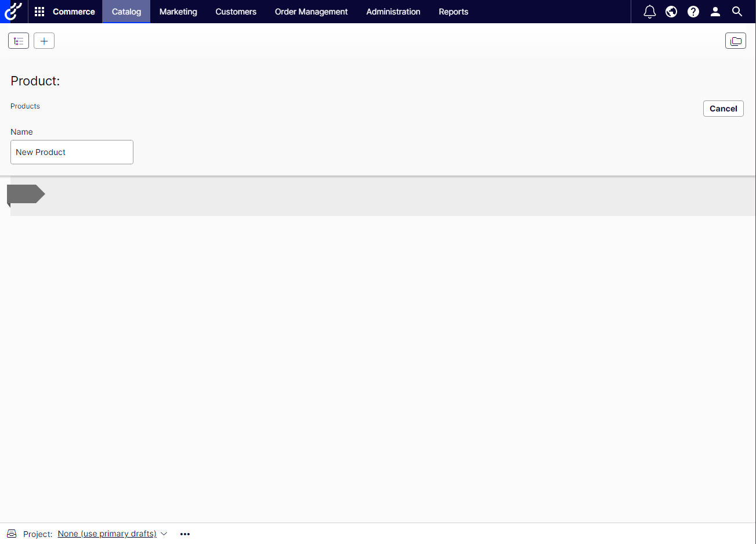Viewport: 756px width, 544px height.
Task: Toggle the navigation tree pane
Action: 19,41
